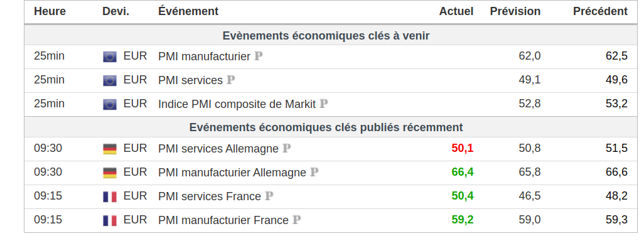Click the P icon after PMI manufacturier Allemagne
The height and width of the screenshot is (241, 644).
coord(314,173)
